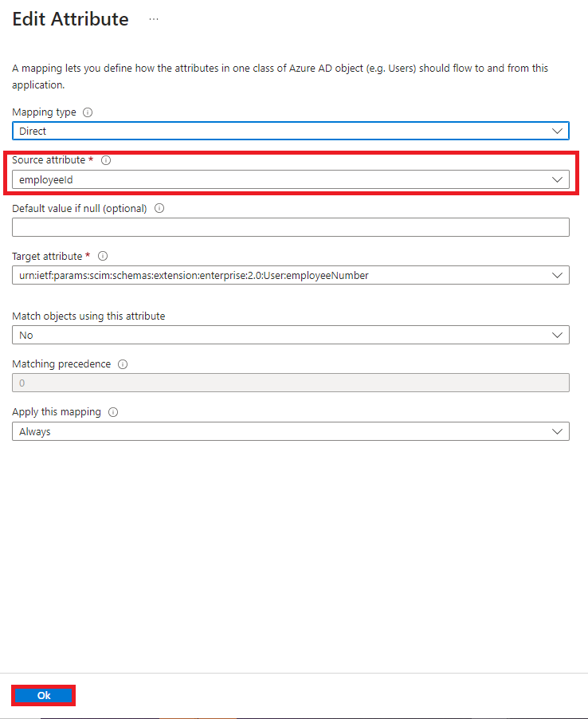
Task: Click the Apply this mapping info icon
Action: pos(113,412)
